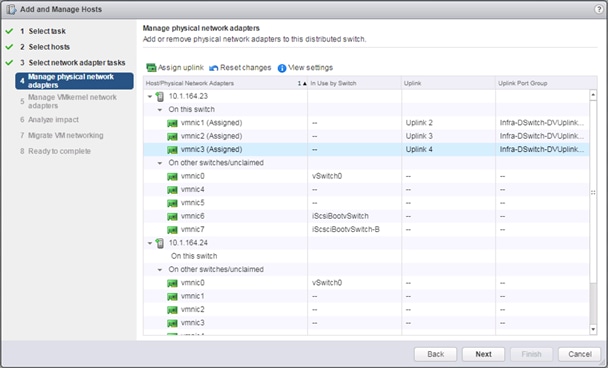Click the Uplink column header

tap(448, 83)
